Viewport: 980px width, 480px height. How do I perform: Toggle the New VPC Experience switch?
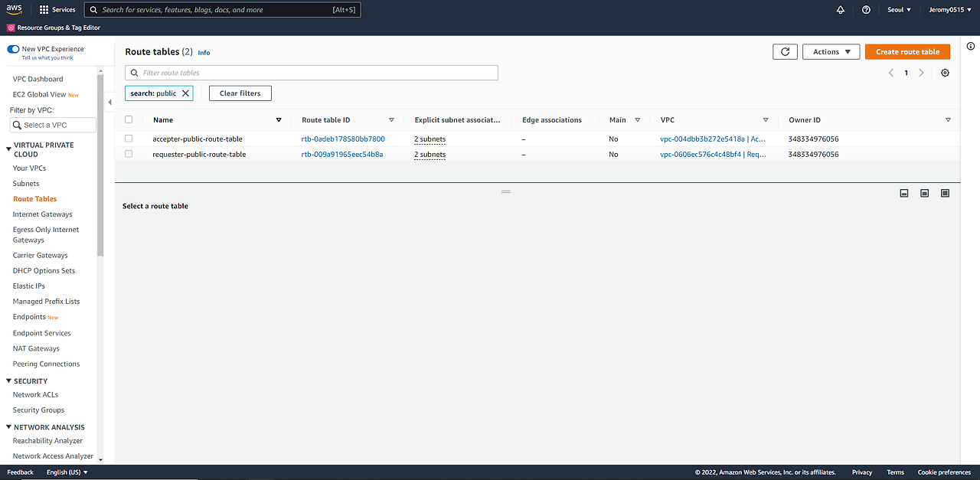click(x=13, y=49)
